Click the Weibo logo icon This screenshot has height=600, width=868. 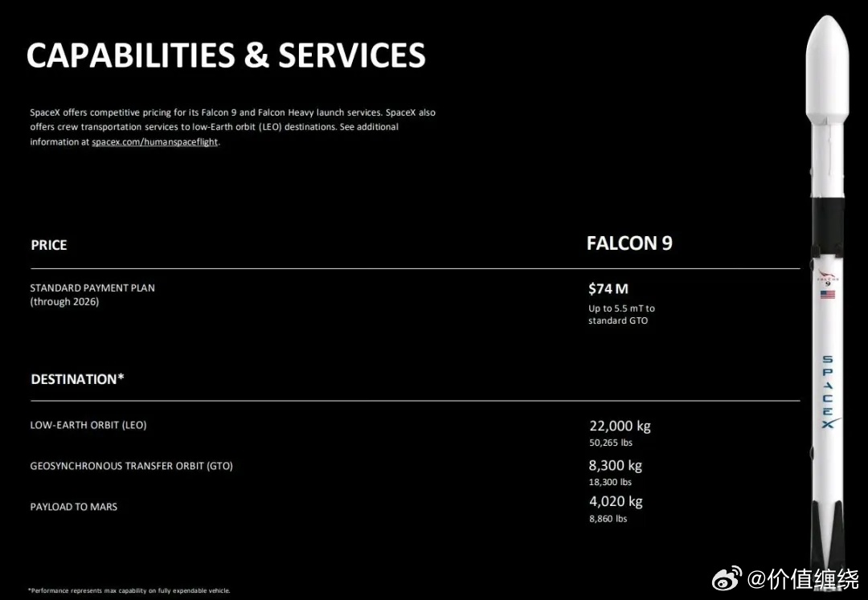pyautogui.click(x=728, y=578)
